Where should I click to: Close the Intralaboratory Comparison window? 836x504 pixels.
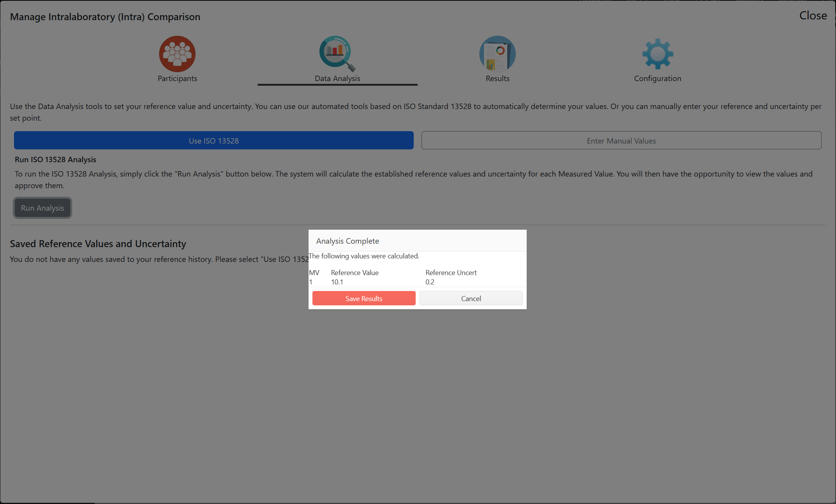click(813, 16)
